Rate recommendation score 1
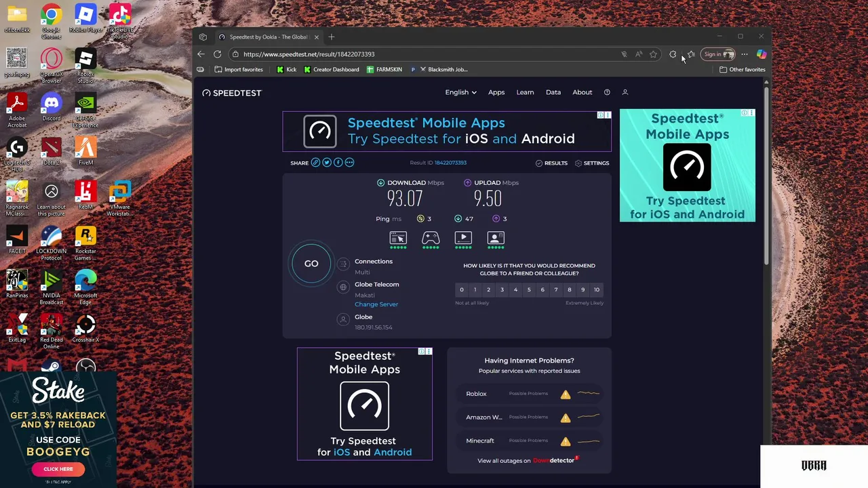The height and width of the screenshot is (488, 868). coord(475,290)
